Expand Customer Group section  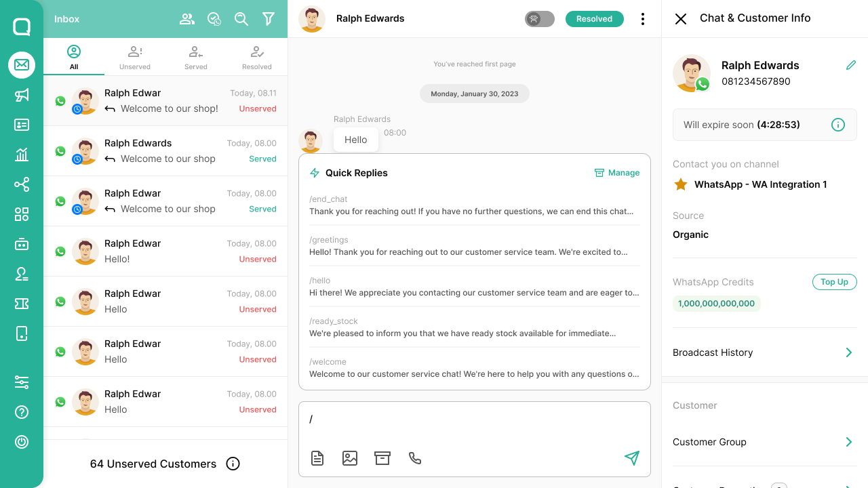(765, 442)
